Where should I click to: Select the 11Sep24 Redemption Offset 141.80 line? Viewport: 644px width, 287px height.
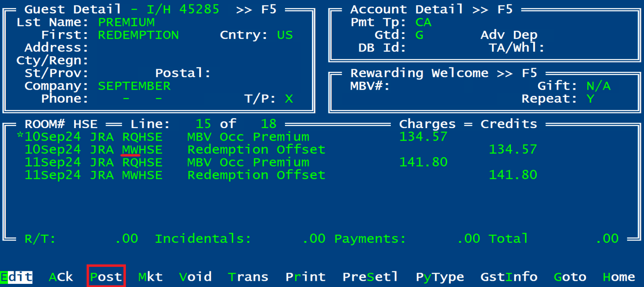click(x=256, y=175)
